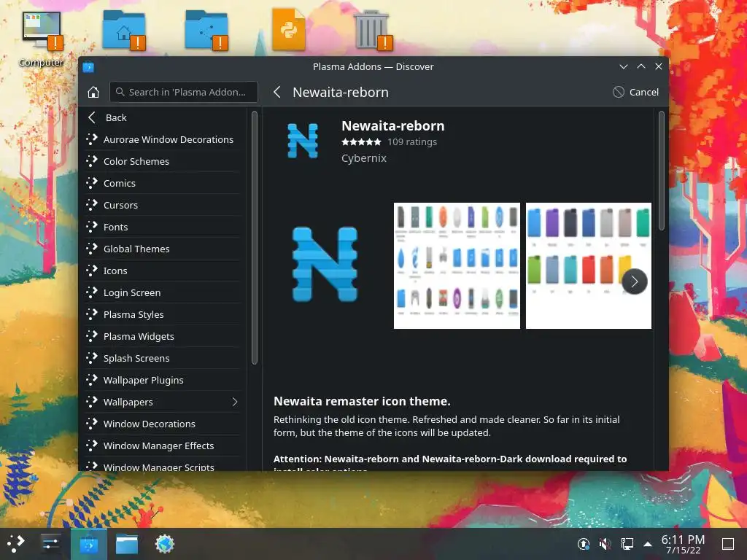Click the five-star rating display
The image size is (747, 560).
[361, 142]
